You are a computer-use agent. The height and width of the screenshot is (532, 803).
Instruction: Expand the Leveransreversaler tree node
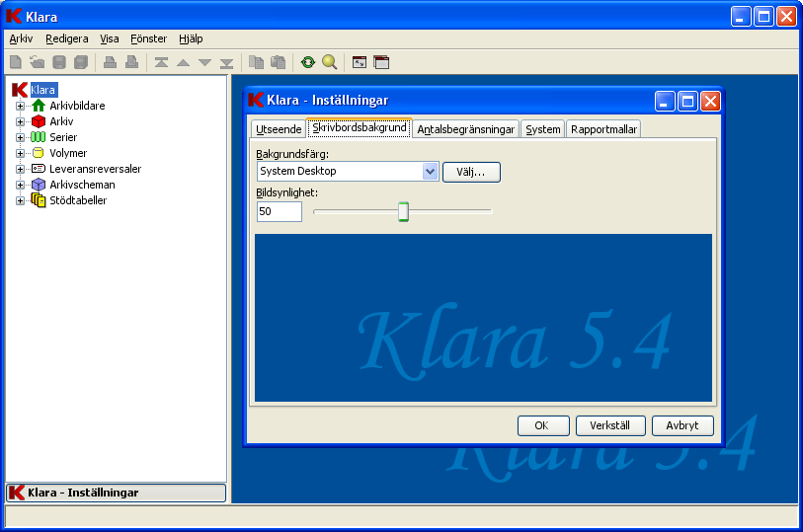[20, 169]
